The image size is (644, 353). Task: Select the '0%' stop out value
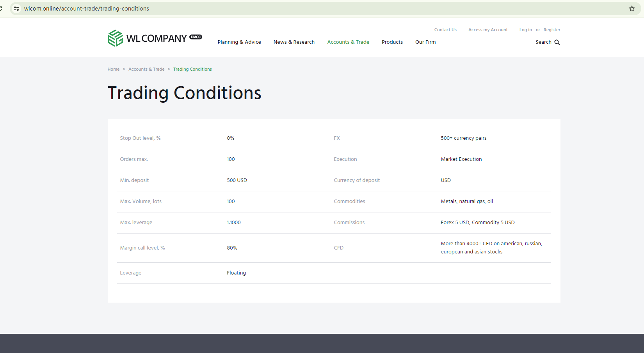click(x=231, y=138)
